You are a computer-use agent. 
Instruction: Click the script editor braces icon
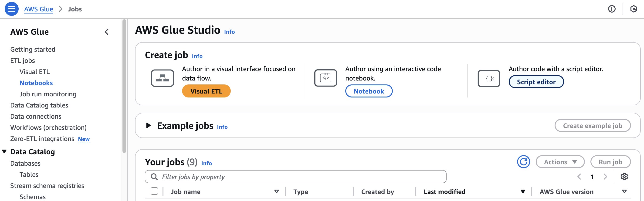point(489,78)
